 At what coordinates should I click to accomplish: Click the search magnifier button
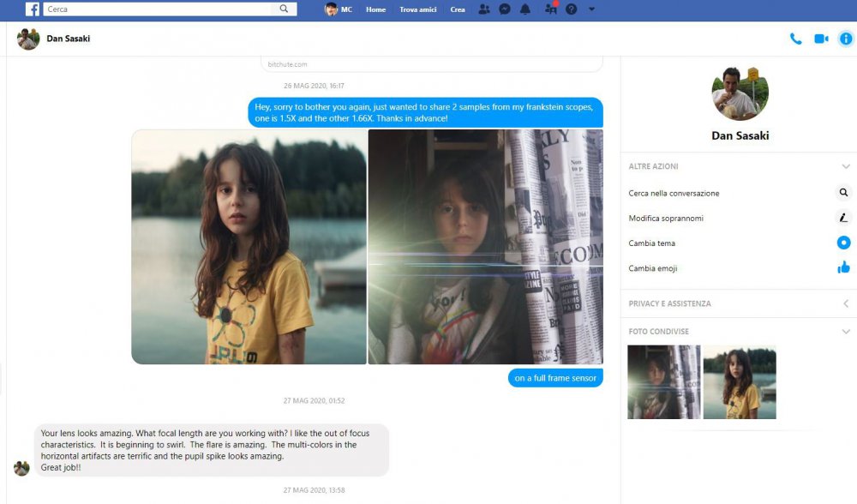(x=285, y=9)
